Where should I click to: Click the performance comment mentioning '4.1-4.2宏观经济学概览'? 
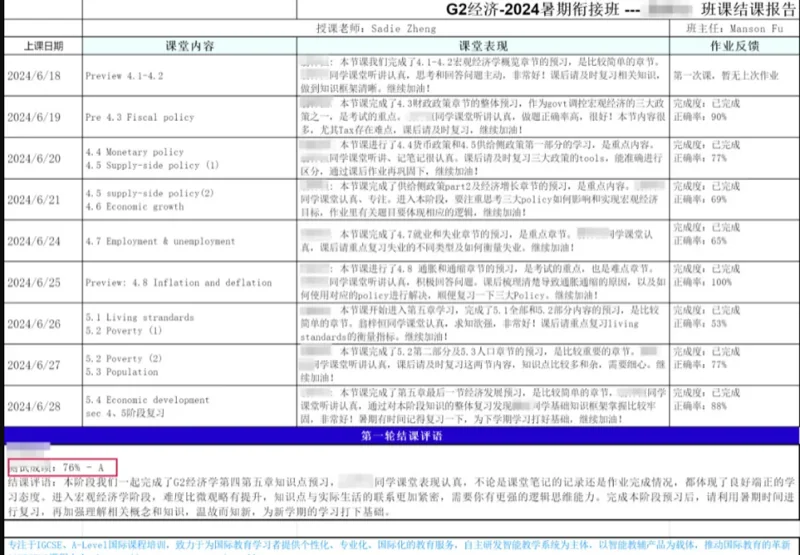pyautogui.click(x=483, y=75)
